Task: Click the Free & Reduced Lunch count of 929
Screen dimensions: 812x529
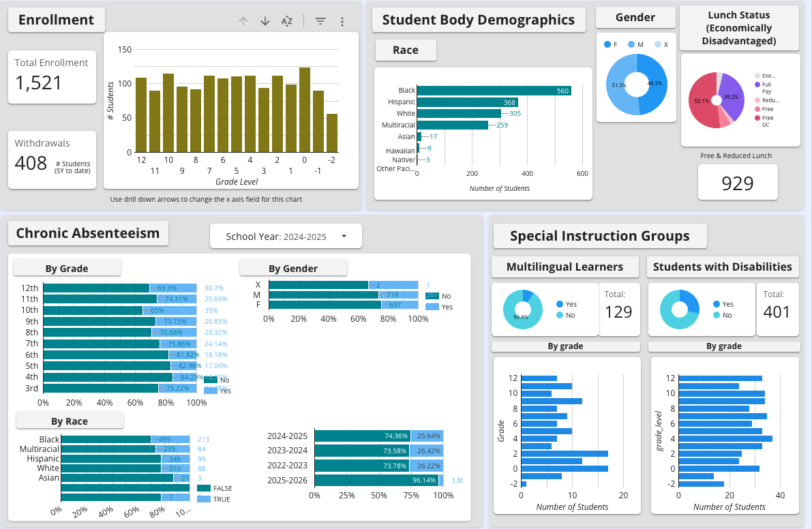Action: [738, 182]
